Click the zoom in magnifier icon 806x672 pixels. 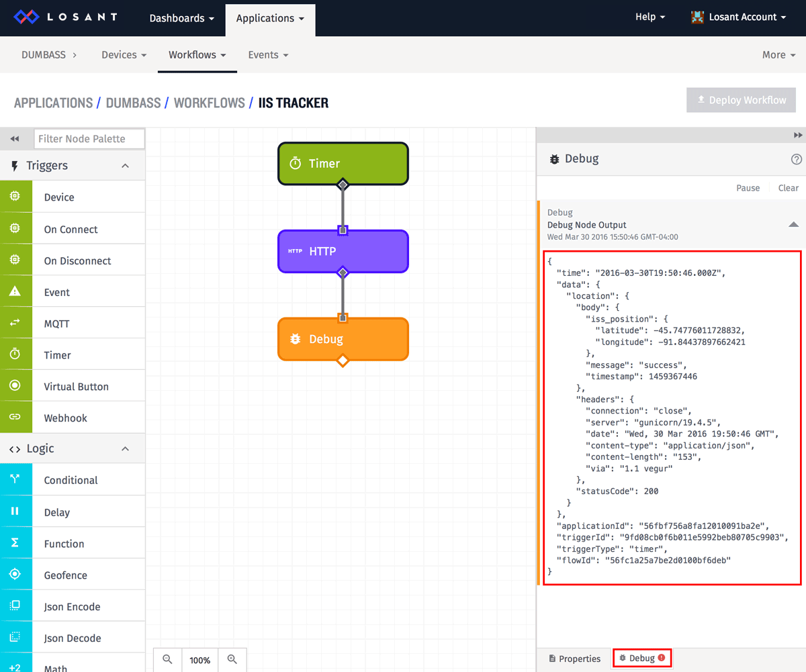(232, 660)
